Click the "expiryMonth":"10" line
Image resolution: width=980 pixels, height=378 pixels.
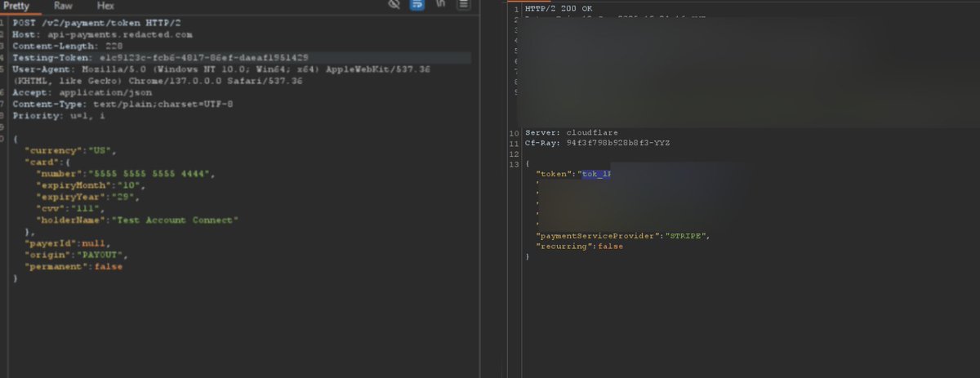pyautogui.click(x=90, y=186)
